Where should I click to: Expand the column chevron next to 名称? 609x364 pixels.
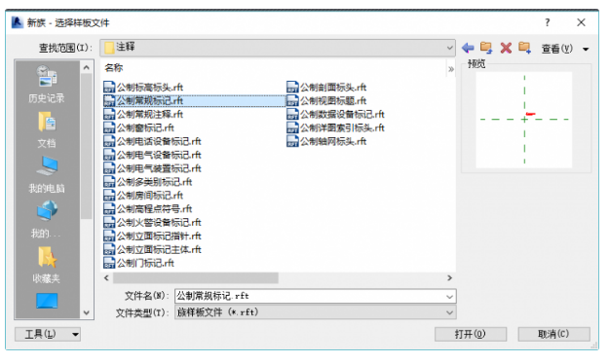(x=451, y=69)
